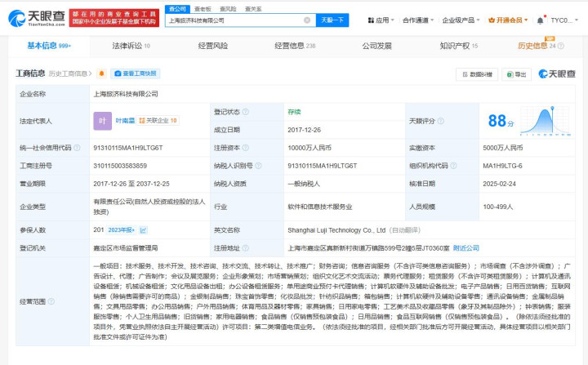Viewport: 588px width, 365px height.
Task: Switch to 经营信息 tab
Action: (x=295, y=46)
